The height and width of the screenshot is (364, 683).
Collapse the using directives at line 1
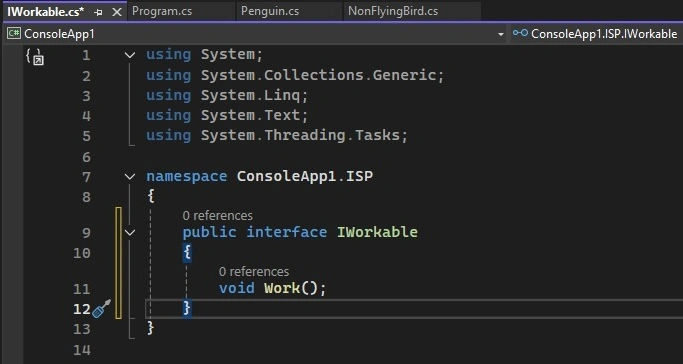tap(130, 55)
